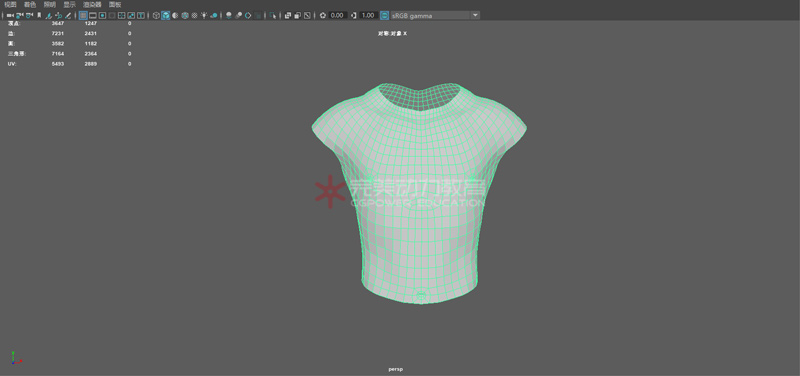
Task: Open the 视图 (View) menu
Action: coord(10,4)
